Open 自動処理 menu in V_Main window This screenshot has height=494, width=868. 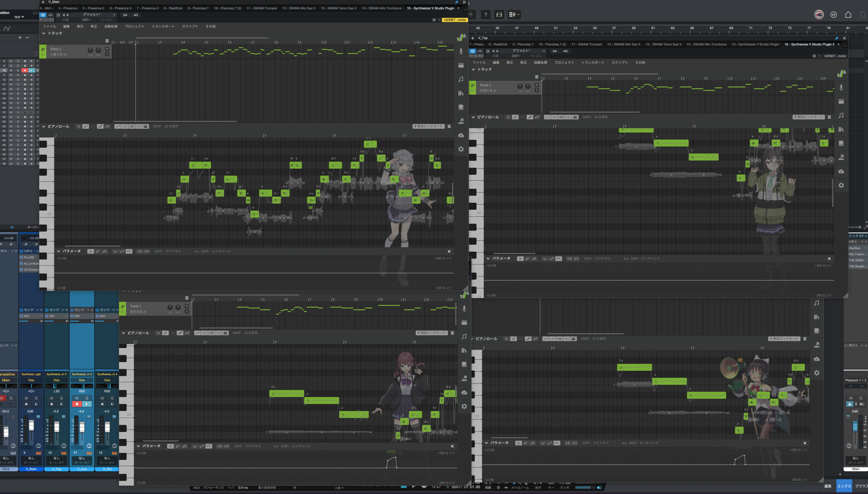coord(111,26)
